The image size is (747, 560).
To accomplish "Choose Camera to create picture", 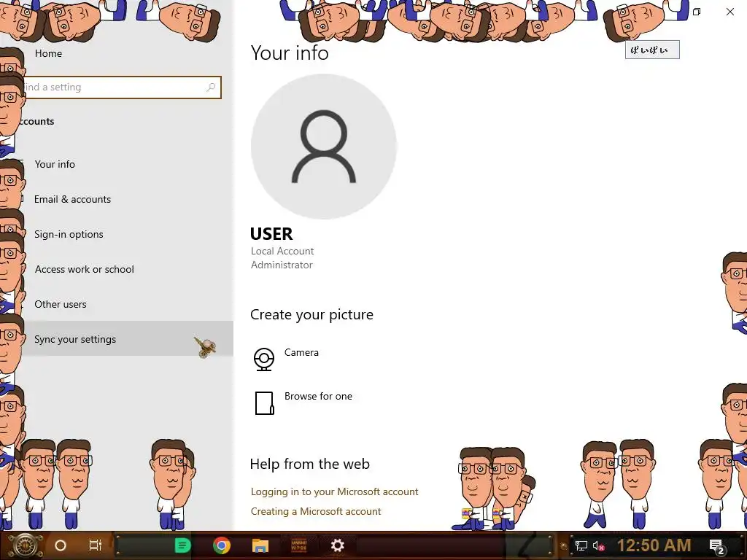I will tap(301, 352).
